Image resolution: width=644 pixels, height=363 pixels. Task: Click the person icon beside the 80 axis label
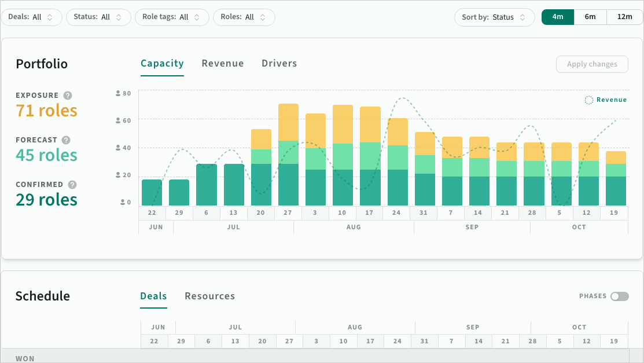118,93
